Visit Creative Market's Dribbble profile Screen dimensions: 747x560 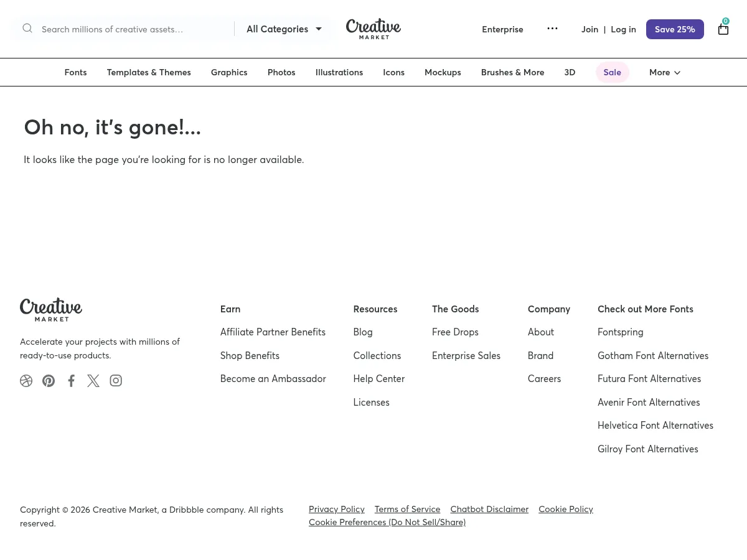(x=26, y=380)
